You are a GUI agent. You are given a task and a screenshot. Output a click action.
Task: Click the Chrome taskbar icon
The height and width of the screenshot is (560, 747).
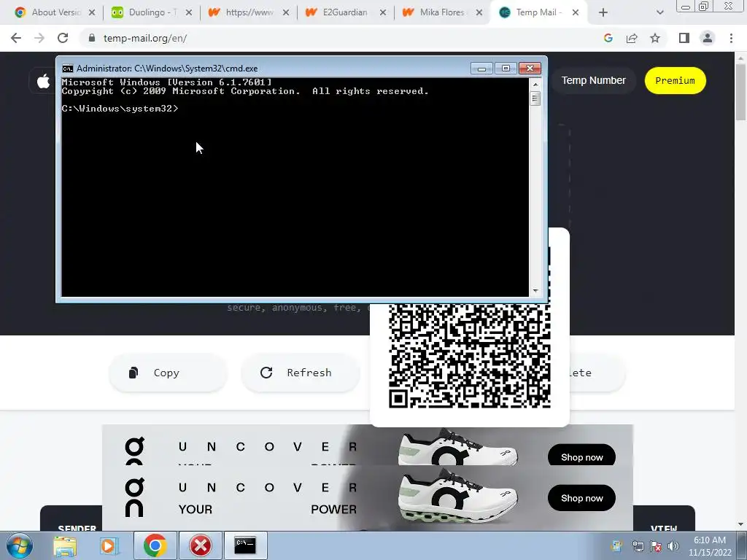[x=155, y=545]
